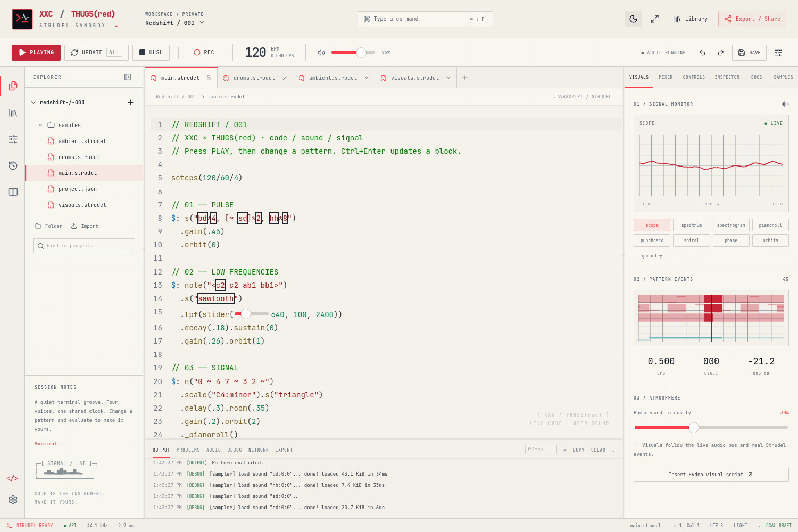This screenshot has height=532, width=798.
Task: Pin the main.strudel tab
Action: [209, 78]
